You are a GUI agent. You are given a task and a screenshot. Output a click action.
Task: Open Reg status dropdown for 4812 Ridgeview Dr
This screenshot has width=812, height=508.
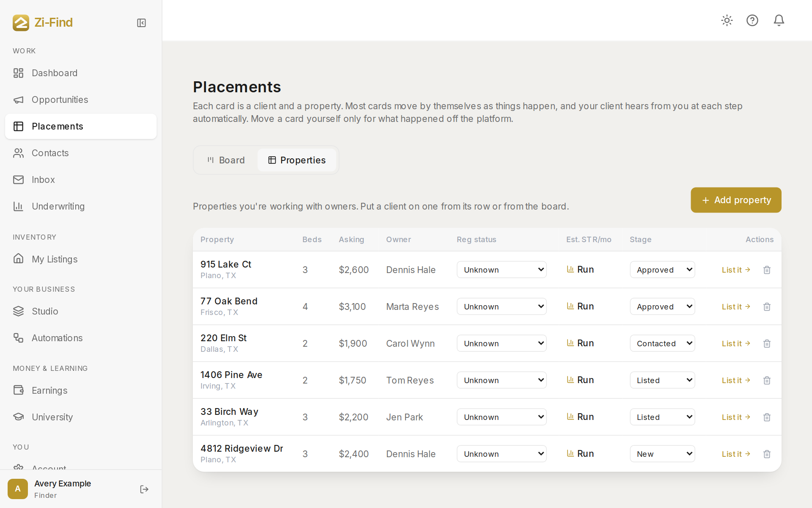tap(502, 454)
